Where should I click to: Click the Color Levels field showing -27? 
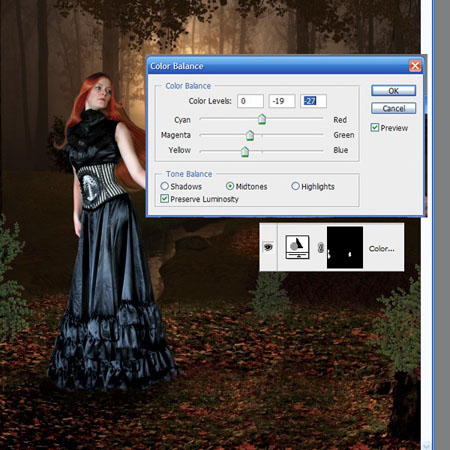(313, 101)
